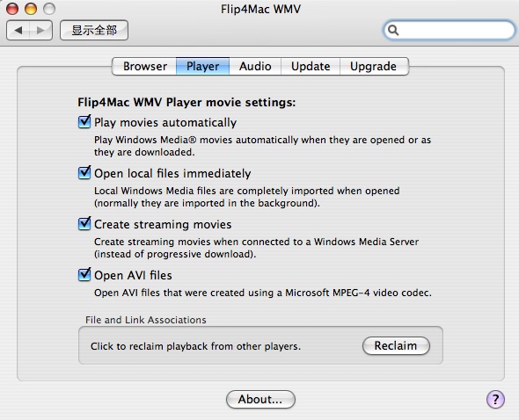Toggle Play movies automatically checkbox

pyautogui.click(x=84, y=122)
